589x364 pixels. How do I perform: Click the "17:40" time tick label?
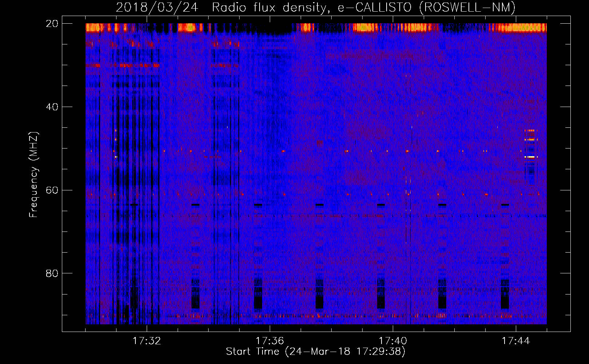tap(393, 341)
